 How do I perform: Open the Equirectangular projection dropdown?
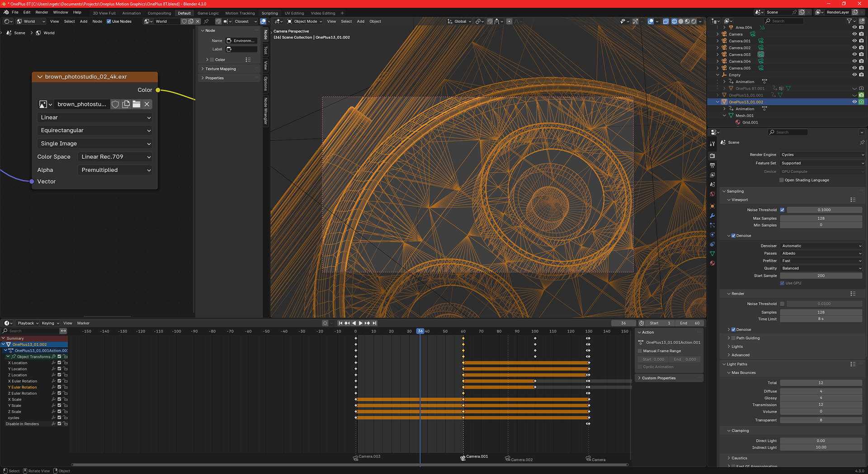pyautogui.click(x=95, y=131)
